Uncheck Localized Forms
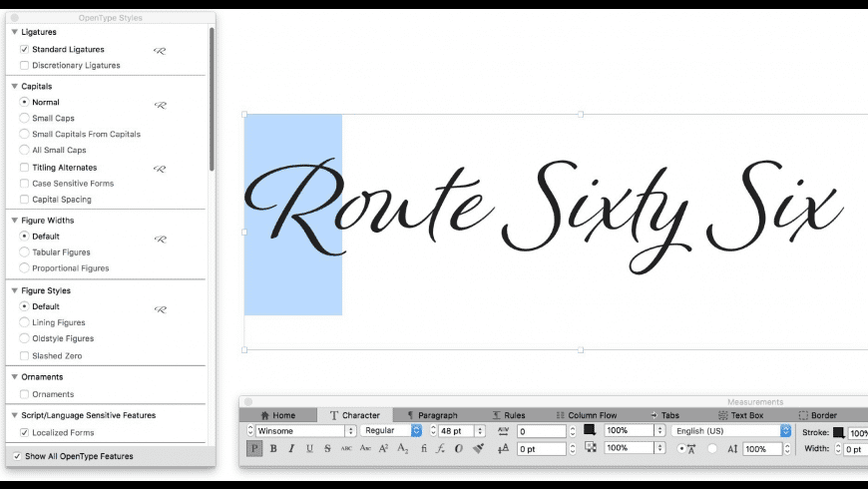The image size is (868, 489). click(24, 432)
